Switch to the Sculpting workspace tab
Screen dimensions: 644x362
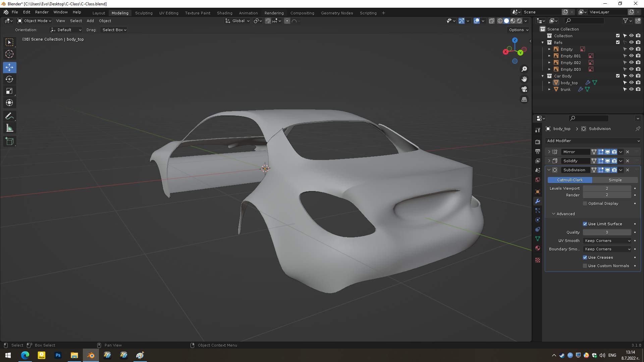pyautogui.click(x=144, y=13)
